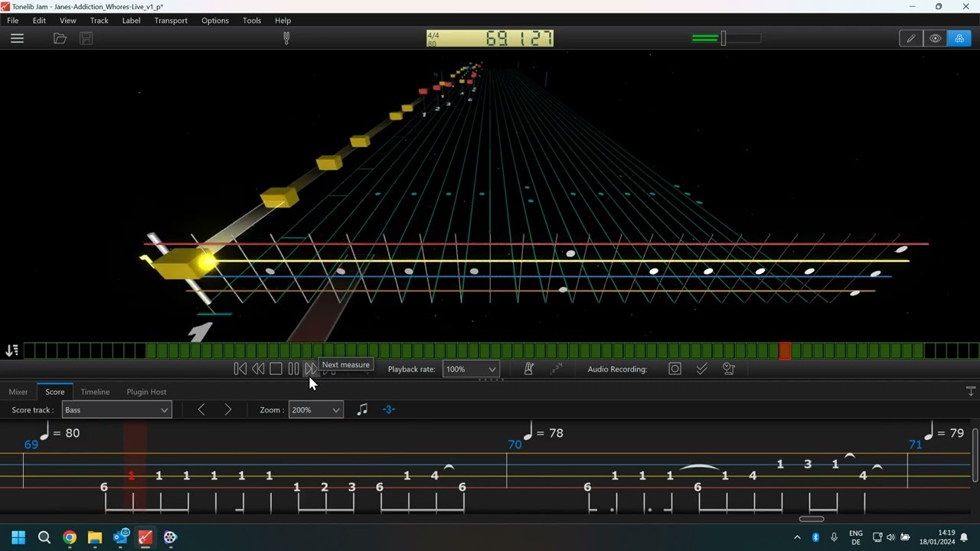Expand the Score track dropdown
980x551 pixels.
coord(116,410)
